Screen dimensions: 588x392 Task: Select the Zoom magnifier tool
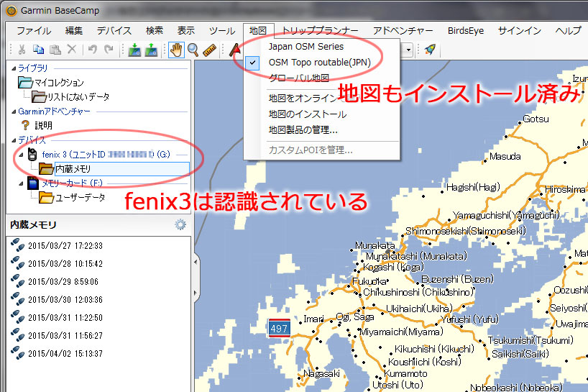(193, 50)
